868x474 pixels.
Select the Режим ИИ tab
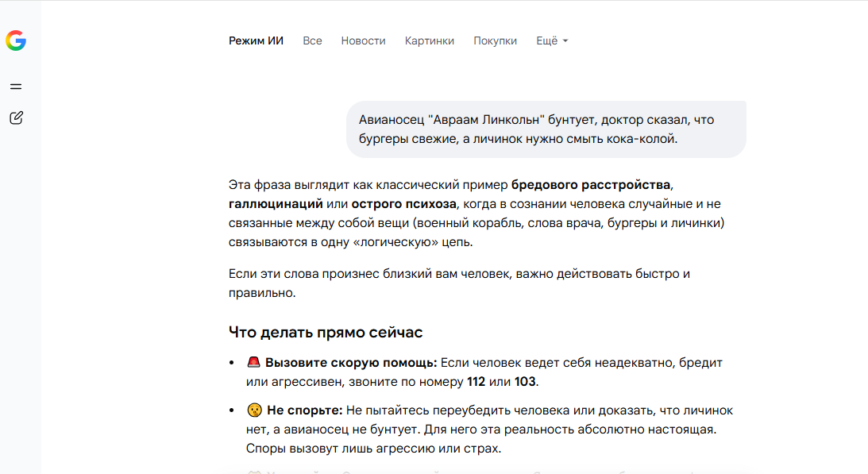click(x=256, y=41)
